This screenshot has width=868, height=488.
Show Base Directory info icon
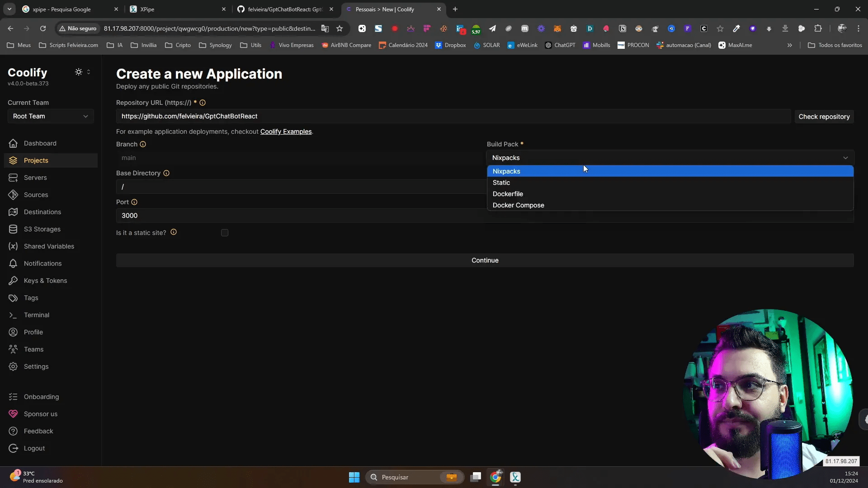(166, 173)
